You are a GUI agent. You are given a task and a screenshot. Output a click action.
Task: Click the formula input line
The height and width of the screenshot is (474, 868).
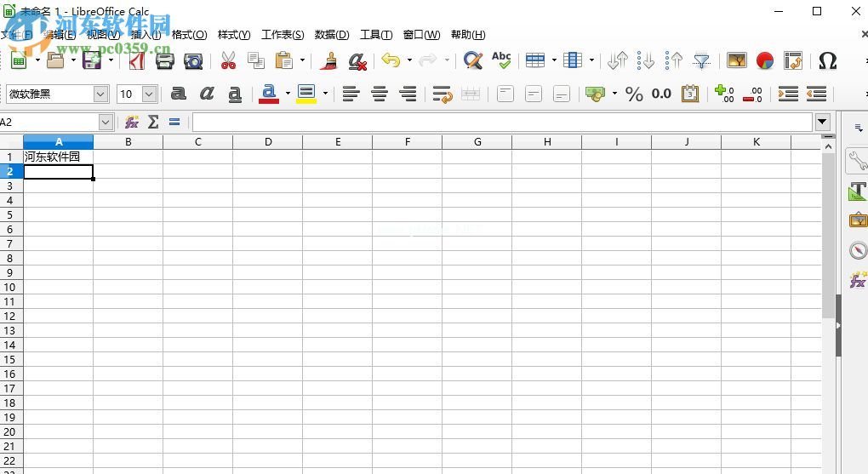coord(502,122)
